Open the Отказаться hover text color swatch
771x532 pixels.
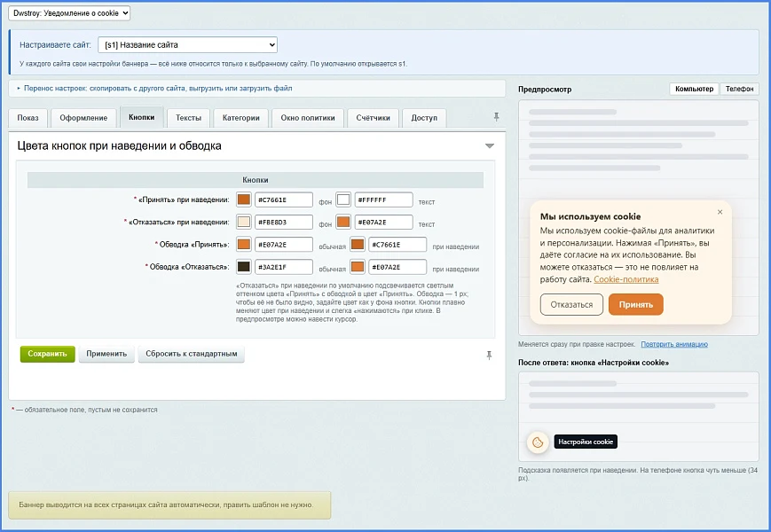coord(343,222)
